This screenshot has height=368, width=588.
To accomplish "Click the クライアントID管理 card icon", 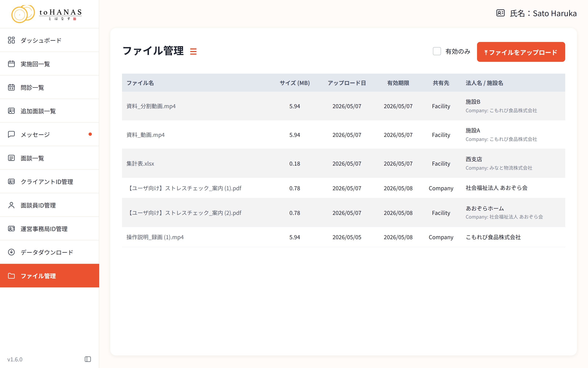I will [x=11, y=182].
